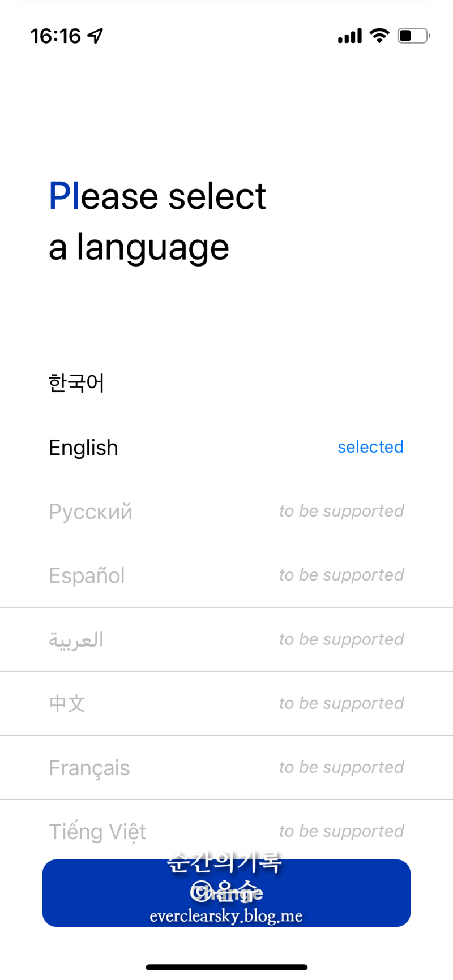Screen dimensions: 453x980
Task: Tap the Wi-Fi icon in status bar
Action: [x=379, y=36]
